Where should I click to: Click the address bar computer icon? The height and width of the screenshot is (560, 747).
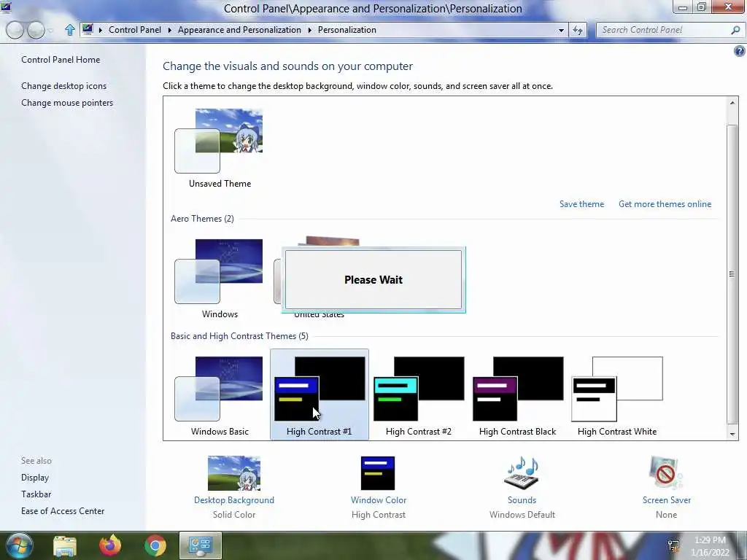(88, 29)
